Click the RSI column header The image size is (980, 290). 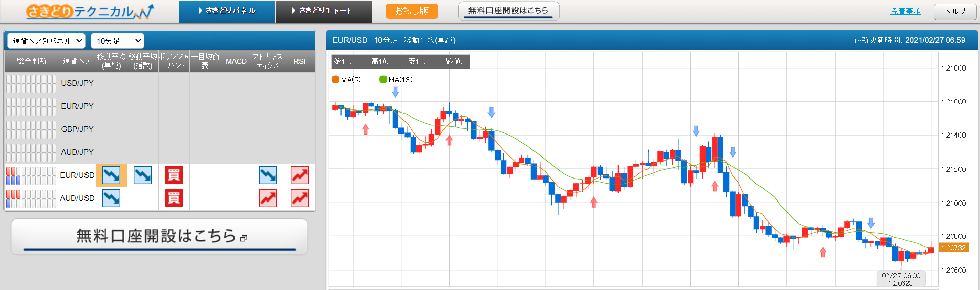pos(300,61)
